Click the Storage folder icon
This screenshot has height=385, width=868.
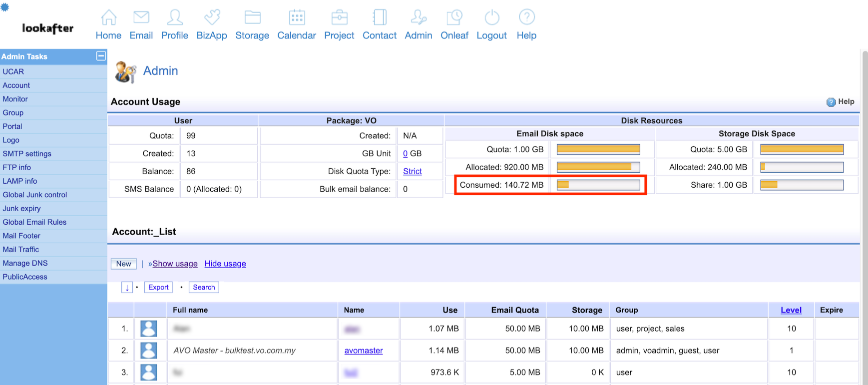click(x=252, y=17)
